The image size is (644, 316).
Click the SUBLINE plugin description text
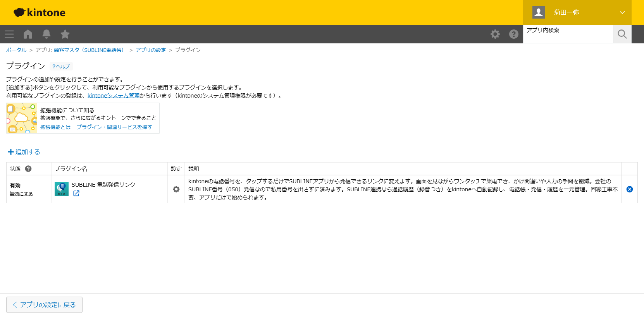(403, 189)
